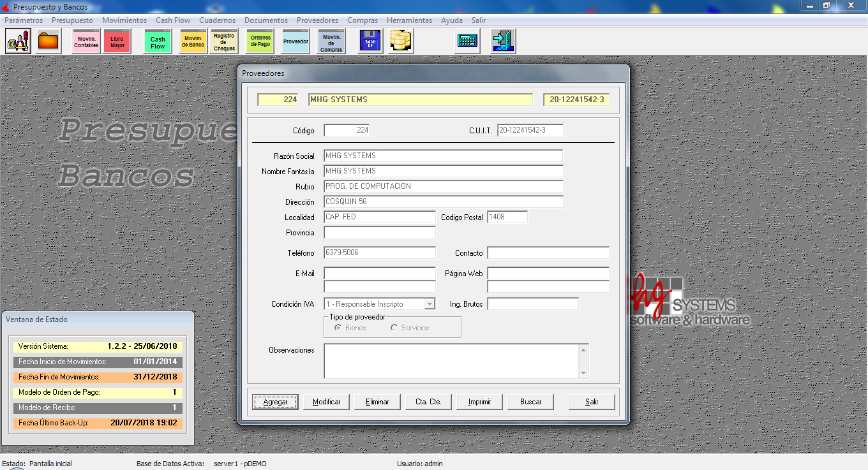Open the Proveedores menu
This screenshot has height=470, width=868.
[317, 20]
